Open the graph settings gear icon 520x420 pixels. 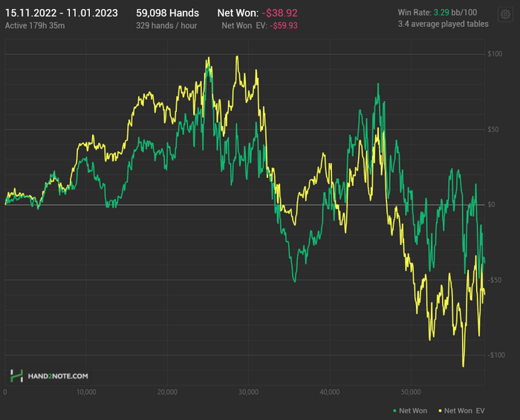tap(505, 15)
